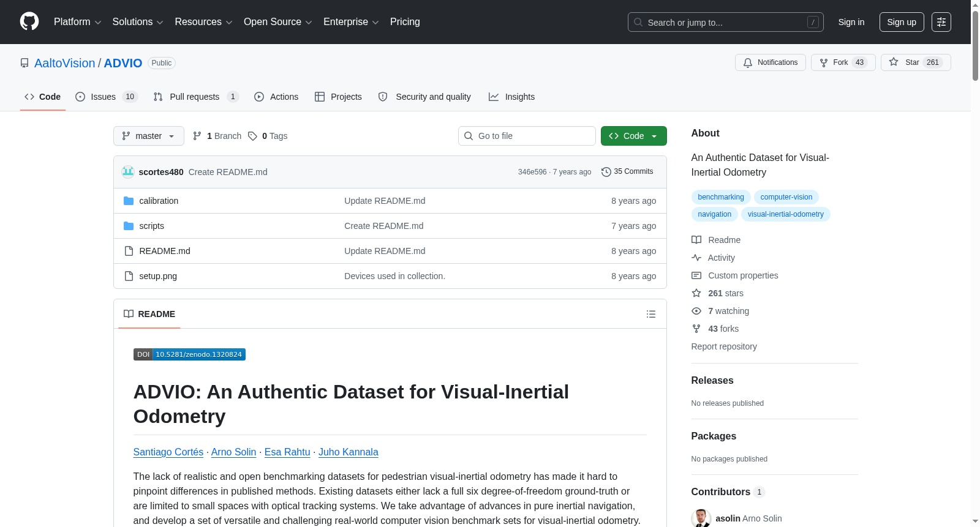
Task: Click the calibration folder icon
Action: click(x=129, y=201)
